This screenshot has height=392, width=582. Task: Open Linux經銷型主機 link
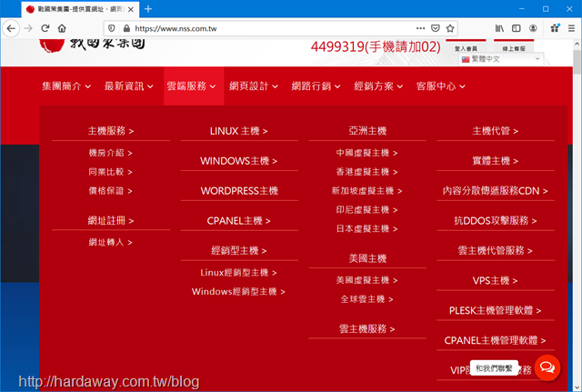point(238,273)
